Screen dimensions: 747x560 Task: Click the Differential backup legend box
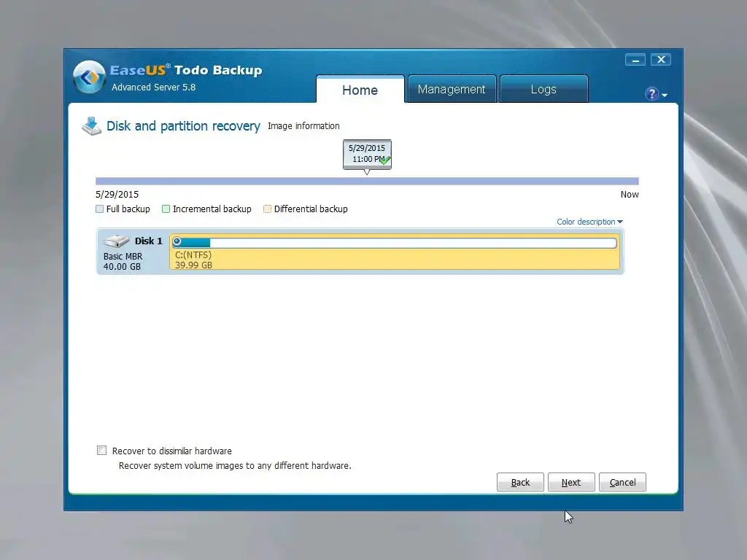pyautogui.click(x=267, y=209)
